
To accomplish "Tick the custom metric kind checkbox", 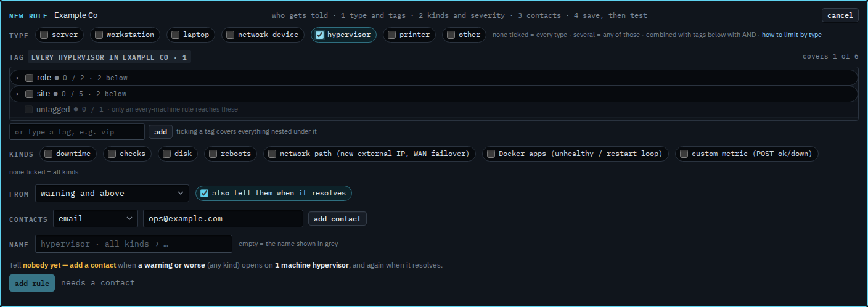I will pos(684,153).
